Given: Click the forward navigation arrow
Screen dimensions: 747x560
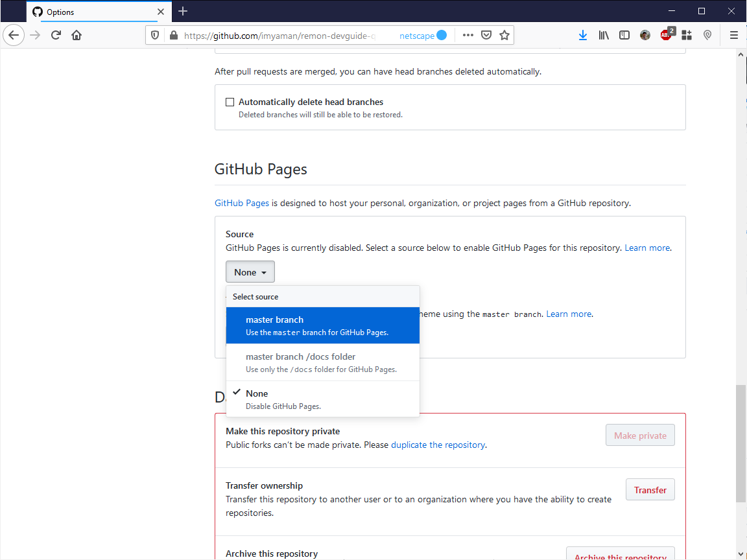Looking at the screenshot, I should [35, 35].
